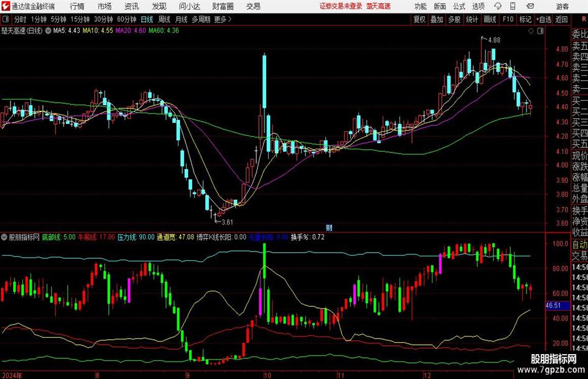This screenshot has width=588, height=379.
Task: Click the 统计 statistics toolbar button
Action: point(472,19)
